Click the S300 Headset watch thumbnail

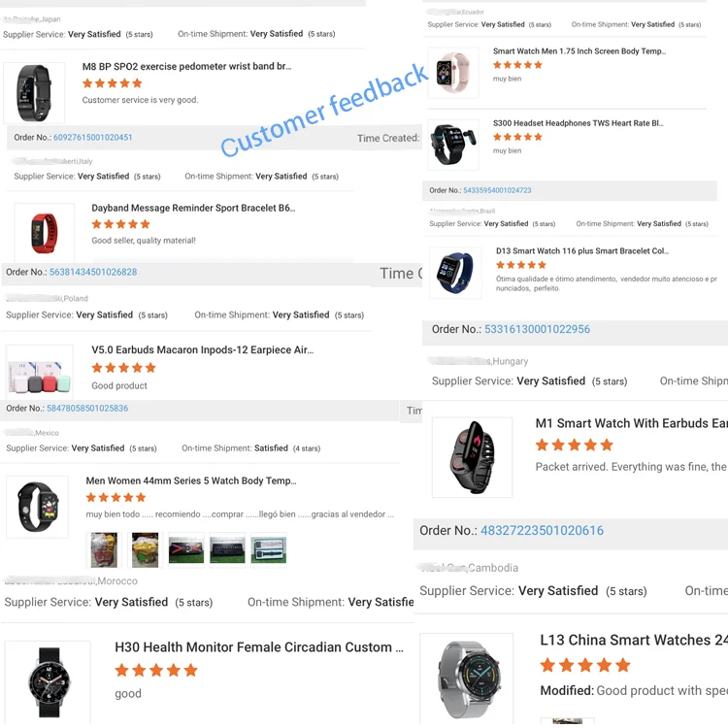[x=453, y=145]
